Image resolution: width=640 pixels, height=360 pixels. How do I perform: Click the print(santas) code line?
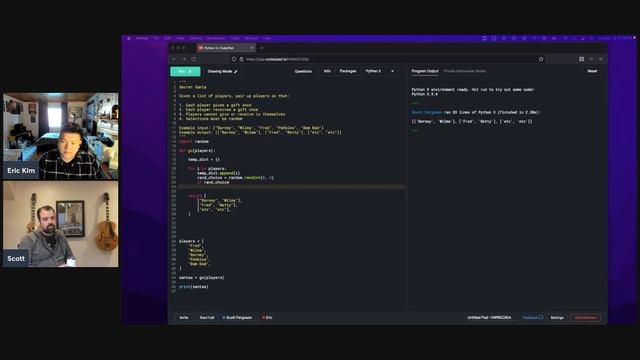[194, 287]
